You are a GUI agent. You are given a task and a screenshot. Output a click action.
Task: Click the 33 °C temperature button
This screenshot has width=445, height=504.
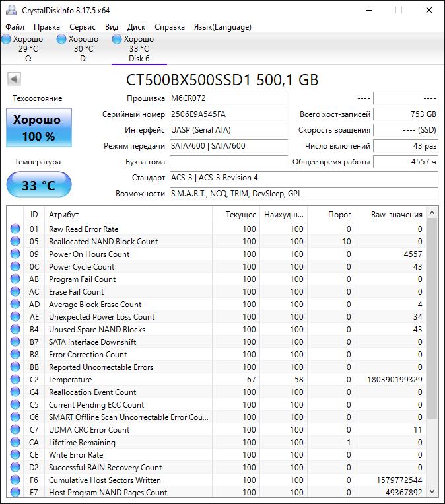[x=39, y=184]
